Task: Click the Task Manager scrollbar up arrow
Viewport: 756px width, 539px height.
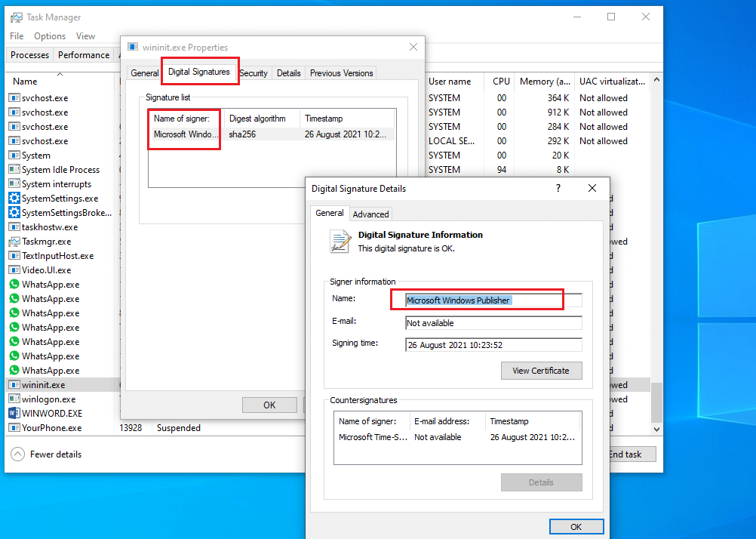Action: [x=656, y=80]
